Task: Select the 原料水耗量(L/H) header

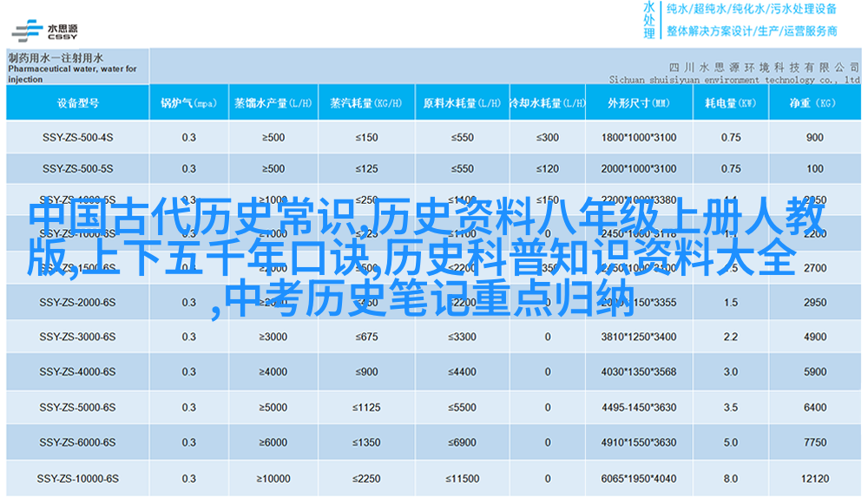Action: pyautogui.click(x=462, y=103)
